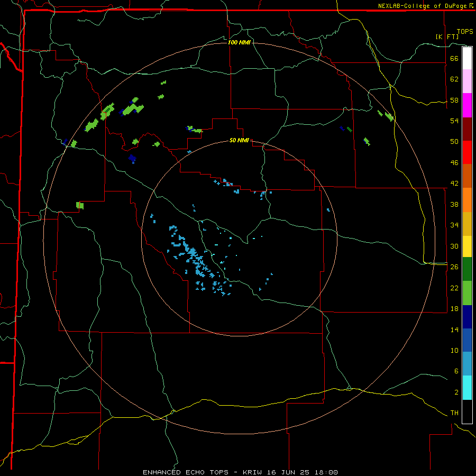The width and height of the screenshot is (476, 476).
Task: Click the light blue band between 6 and 10
Action: (x=467, y=364)
